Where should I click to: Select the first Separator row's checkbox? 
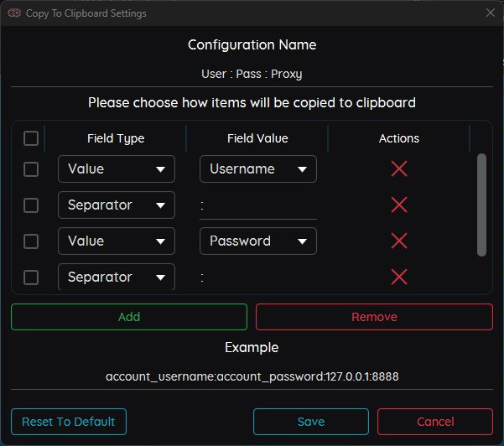(31, 205)
